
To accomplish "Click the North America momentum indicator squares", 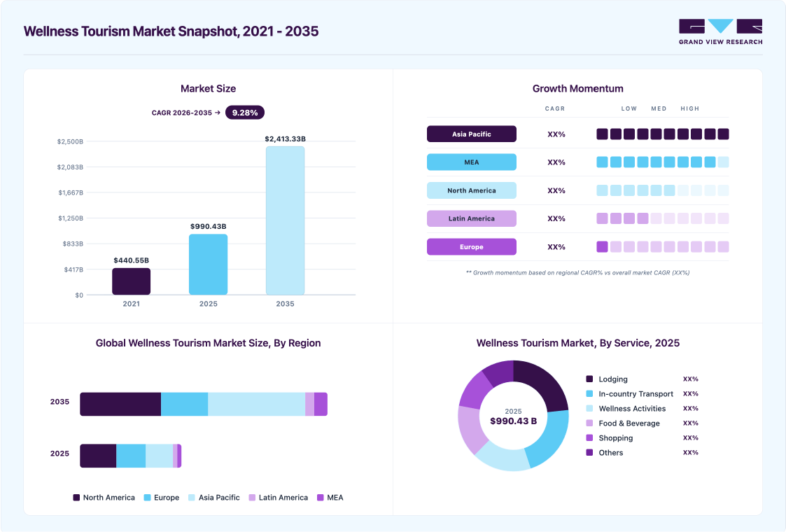I will (x=663, y=190).
